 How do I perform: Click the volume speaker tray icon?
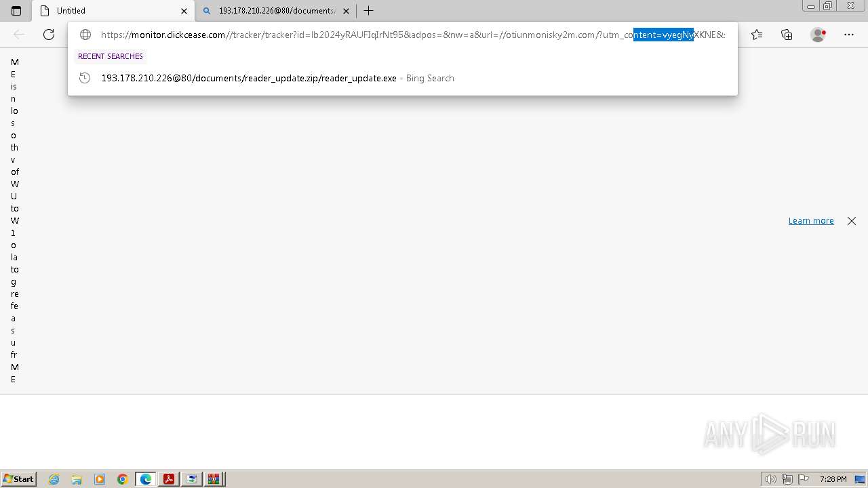click(x=771, y=479)
